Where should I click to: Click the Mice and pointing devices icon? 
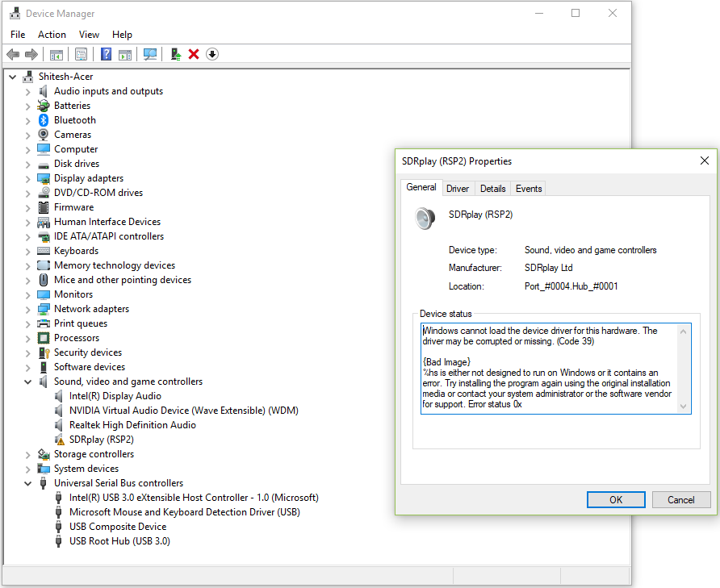(x=44, y=280)
